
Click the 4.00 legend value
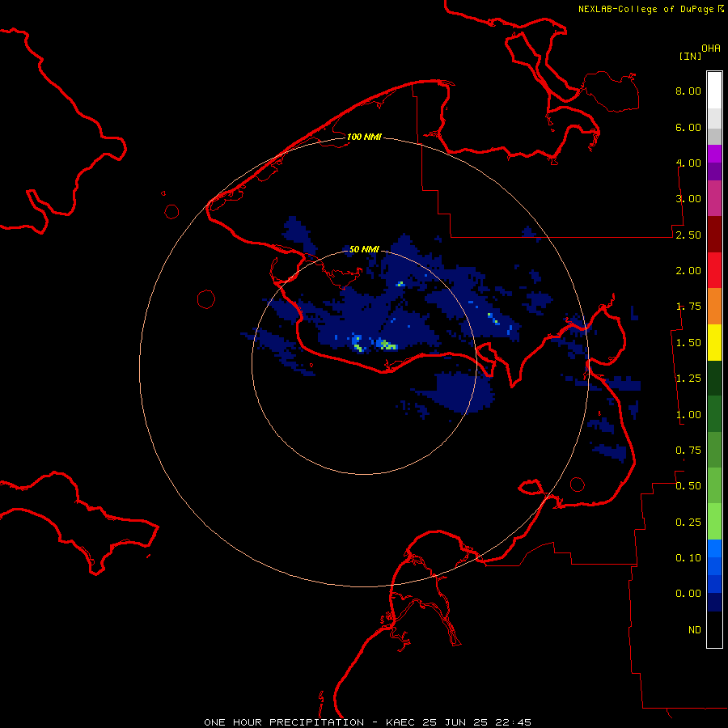[x=688, y=163]
